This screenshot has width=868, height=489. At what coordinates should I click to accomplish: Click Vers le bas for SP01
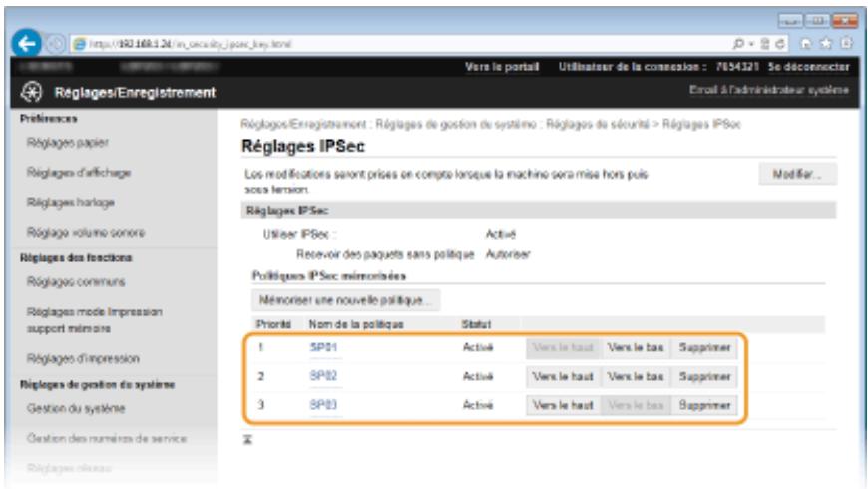click(x=636, y=347)
